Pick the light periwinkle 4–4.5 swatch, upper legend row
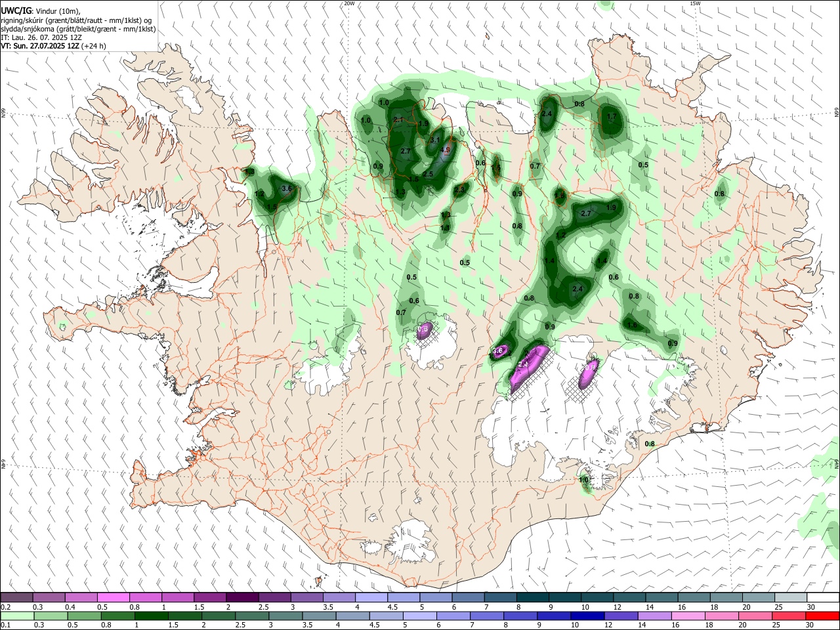The height and width of the screenshot is (630, 840). [371, 597]
